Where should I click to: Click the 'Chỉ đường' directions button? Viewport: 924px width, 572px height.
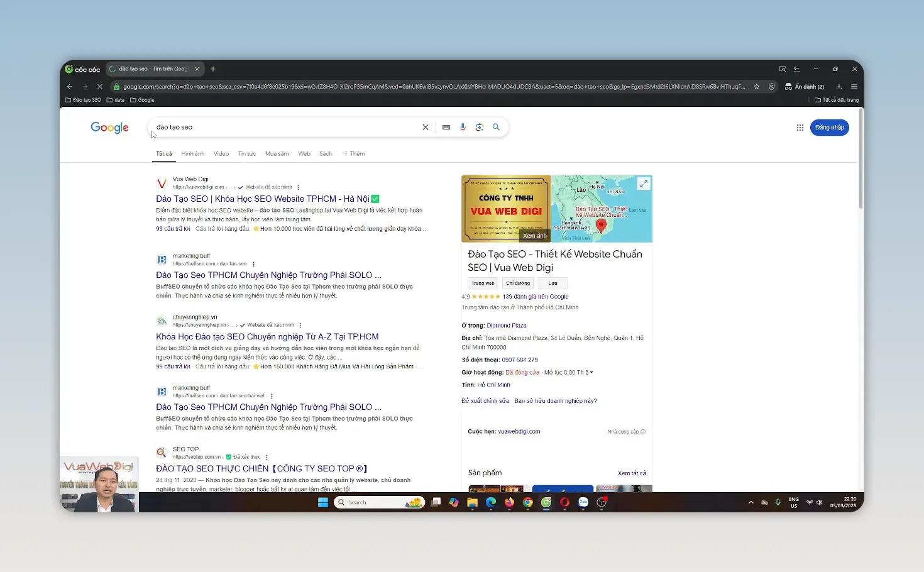click(x=518, y=283)
